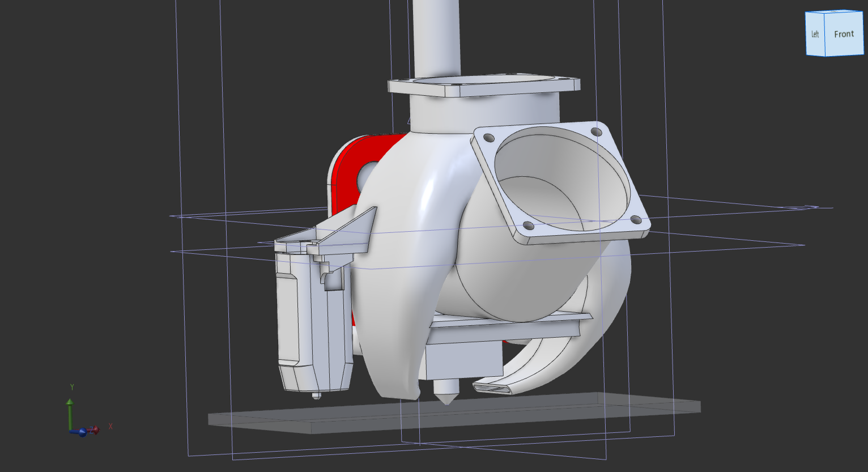
Task: Click the Left face of the view cube
Action: coord(815,35)
